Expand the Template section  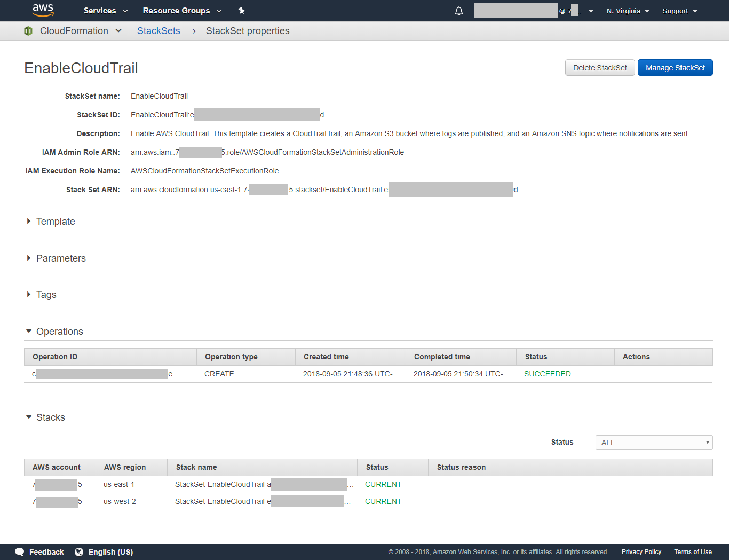pyautogui.click(x=51, y=222)
